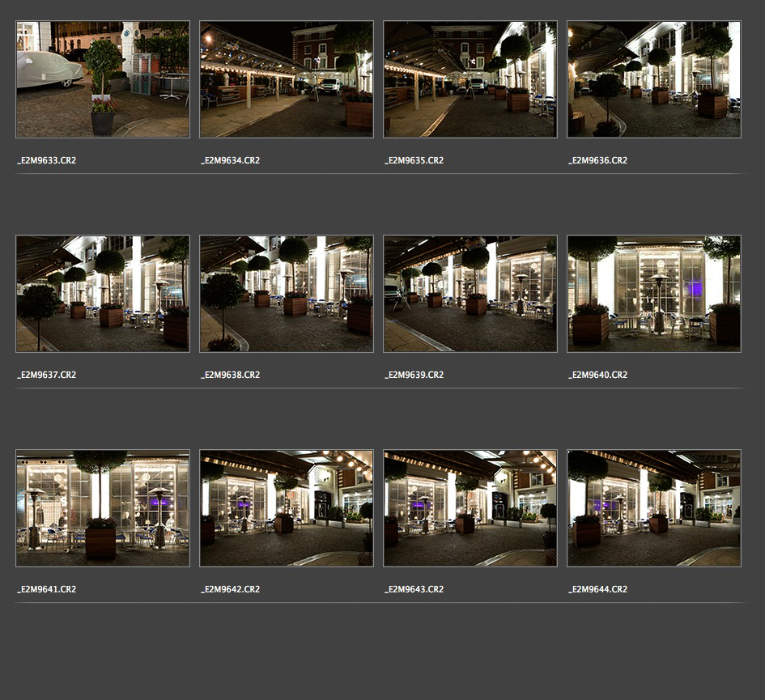
Task: Highlight the _E2M9643.CR2 photo thumbnail
Action: click(x=470, y=508)
